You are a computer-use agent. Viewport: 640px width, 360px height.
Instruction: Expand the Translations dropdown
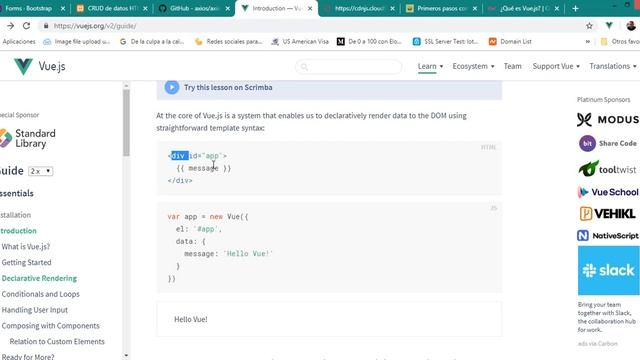tap(613, 66)
